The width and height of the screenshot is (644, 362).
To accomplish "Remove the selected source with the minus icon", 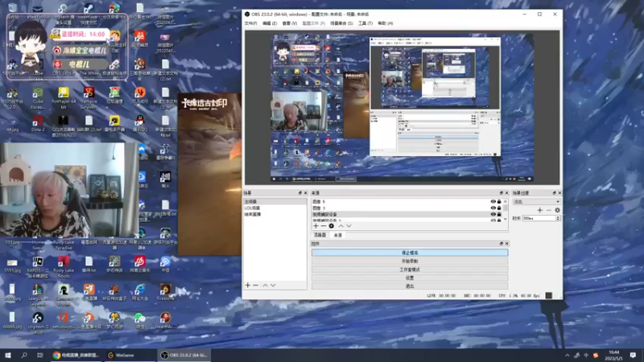I will (x=324, y=226).
